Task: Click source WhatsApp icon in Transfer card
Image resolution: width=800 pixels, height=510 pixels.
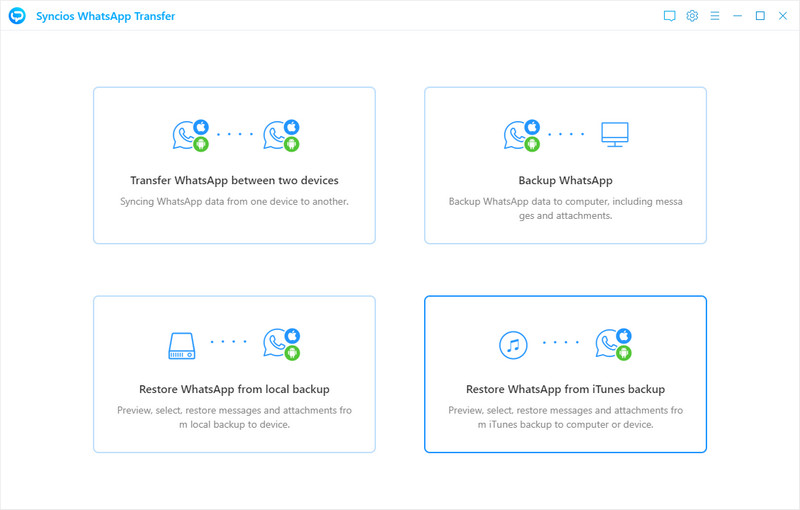Action: (190, 135)
